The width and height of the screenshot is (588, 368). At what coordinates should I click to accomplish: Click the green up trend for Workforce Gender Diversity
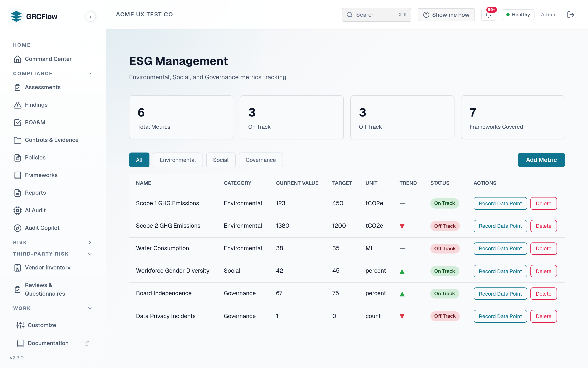pyautogui.click(x=402, y=271)
